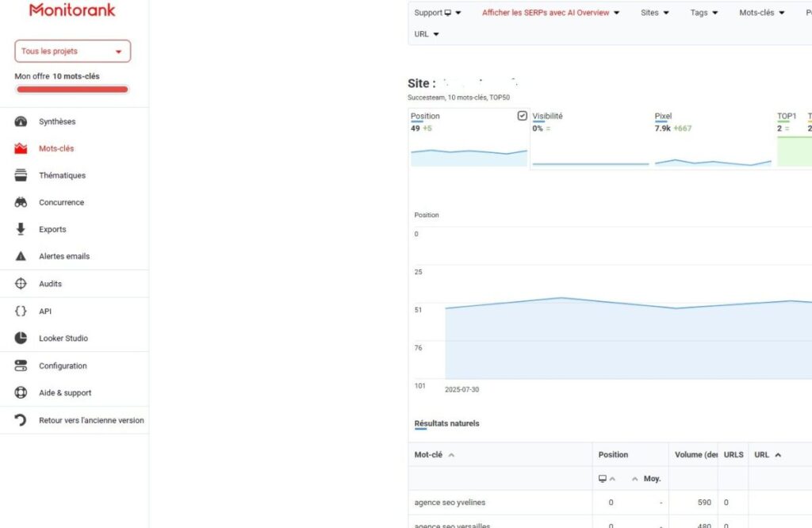812x528 pixels.
Task: Click the Looker Studio pie icon
Action: pos(21,338)
